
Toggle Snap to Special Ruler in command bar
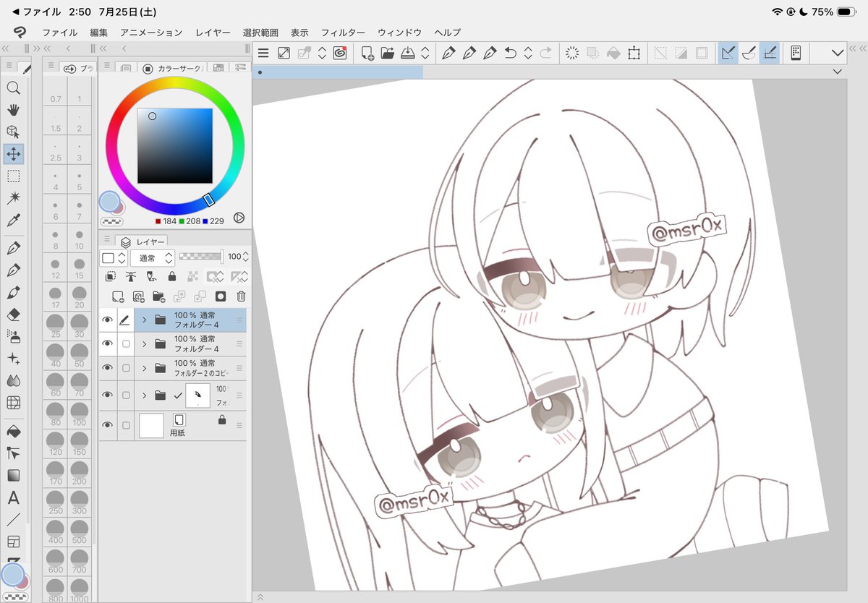tap(749, 53)
